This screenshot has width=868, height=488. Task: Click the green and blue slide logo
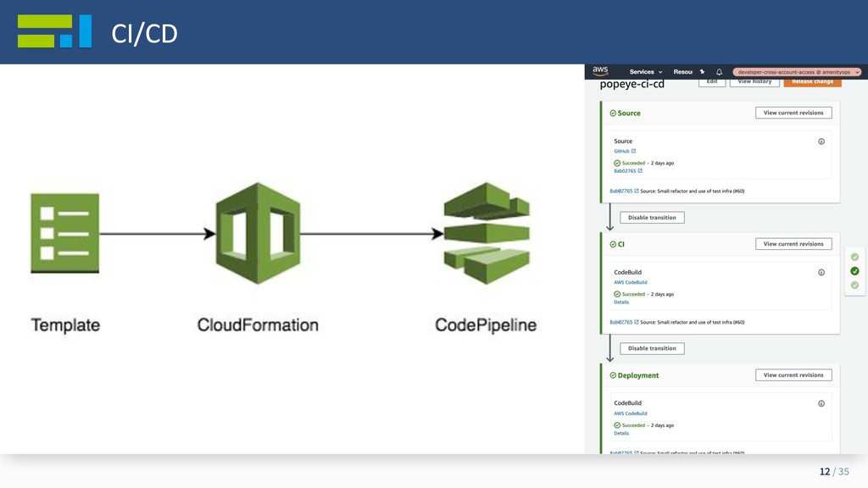click(x=54, y=31)
